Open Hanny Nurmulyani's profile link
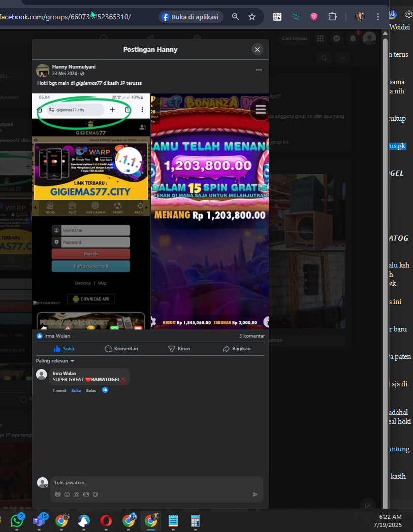 click(x=74, y=66)
